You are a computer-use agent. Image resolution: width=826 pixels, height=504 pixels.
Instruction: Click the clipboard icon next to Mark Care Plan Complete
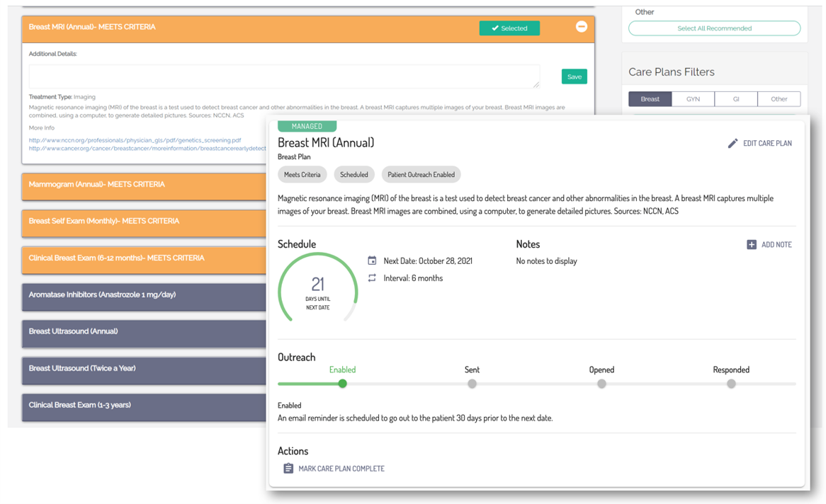[288, 468]
